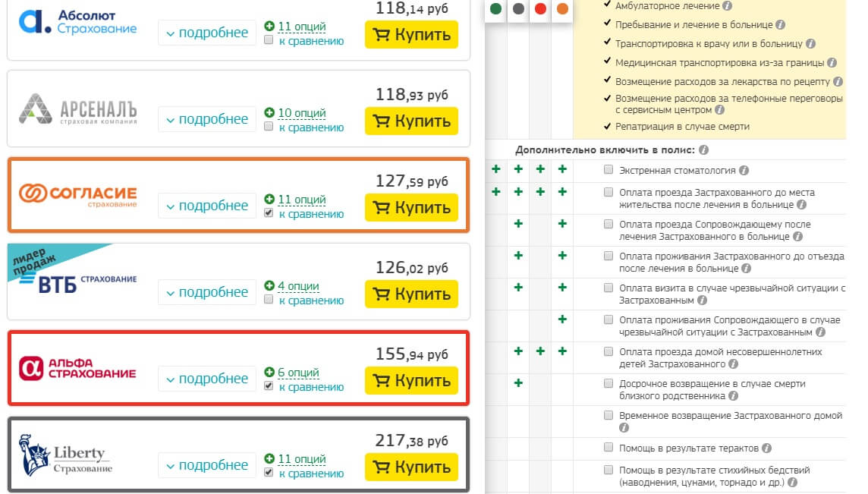The image size is (868, 494).
Task: Open '4 опции' list for ВТБ
Action: [298, 286]
